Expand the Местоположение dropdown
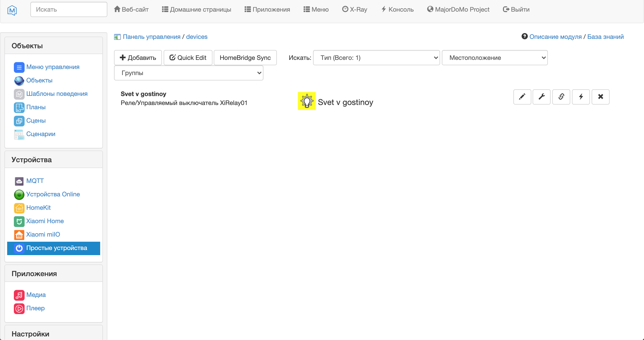Image resolution: width=644 pixels, height=340 pixels. click(495, 57)
